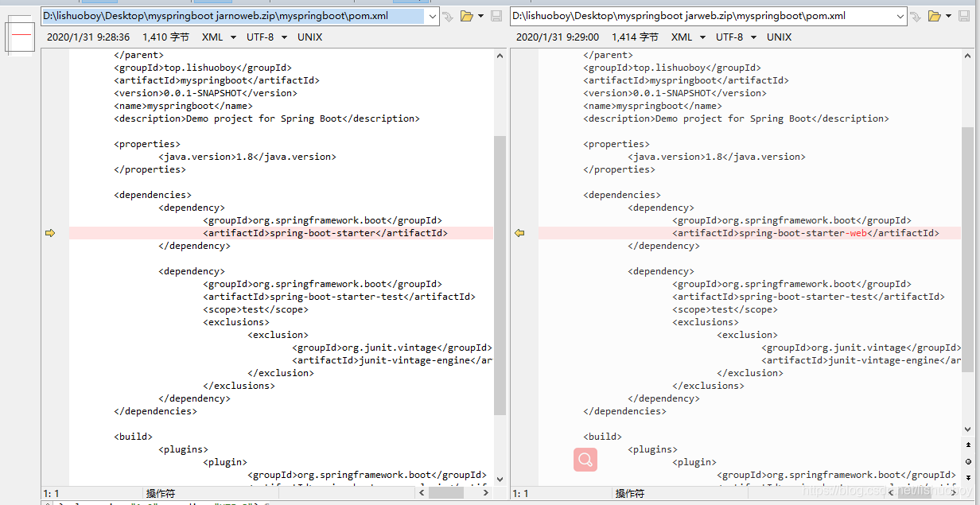The width and height of the screenshot is (980, 505).
Task: Click the left pane description Demo project line
Action: pyautogui.click(x=266, y=118)
